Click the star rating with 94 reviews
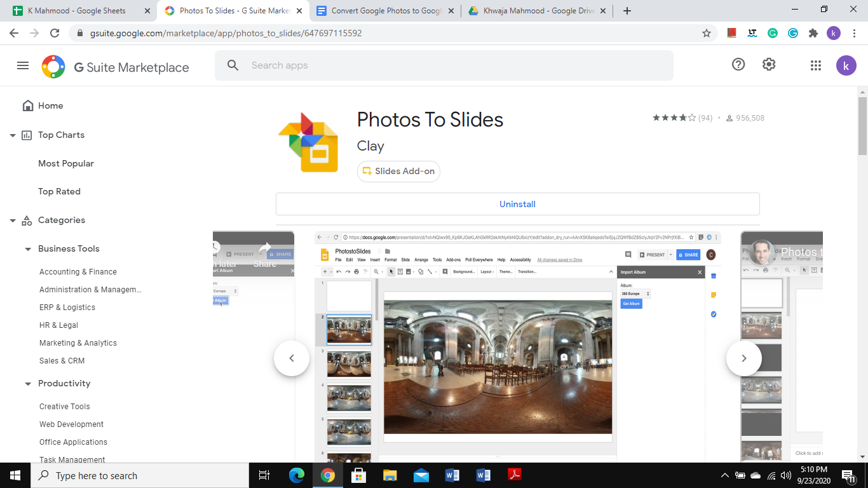868x488 pixels. (682, 118)
